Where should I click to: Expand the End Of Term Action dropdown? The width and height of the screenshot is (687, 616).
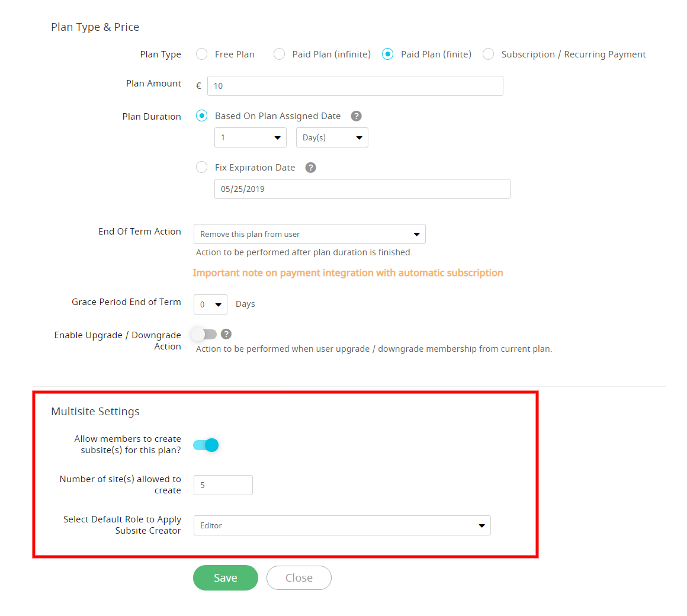click(309, 234)
